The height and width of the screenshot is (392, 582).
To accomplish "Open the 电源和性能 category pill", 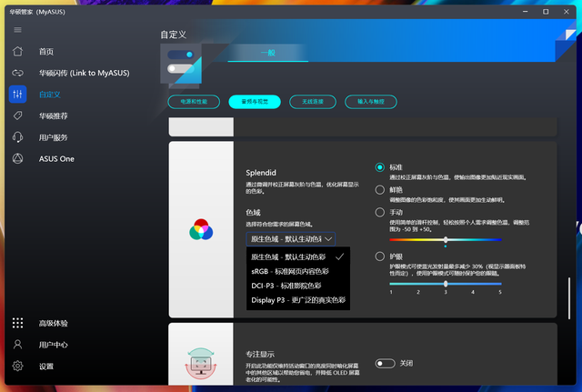I will pyautogui.click(x=194, y=102).
